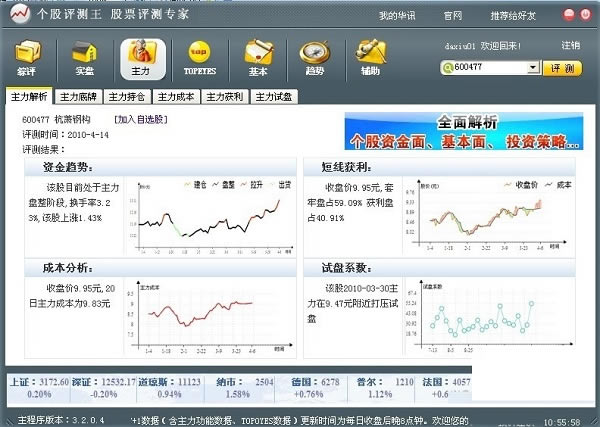600x427 pixels.
Task: Open the 综评 overview icon
Action: pyautogui.click(x=28, y=59)
